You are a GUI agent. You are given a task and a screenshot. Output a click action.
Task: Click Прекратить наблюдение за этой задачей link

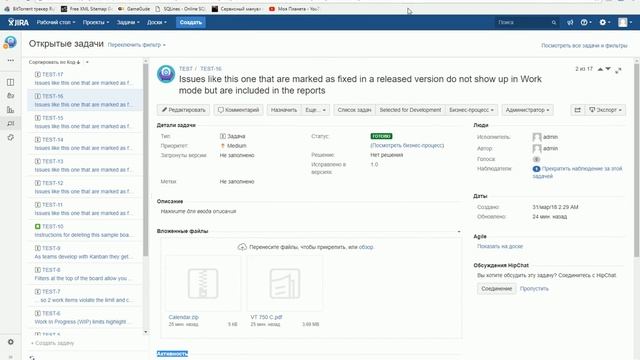coord(577,172)
